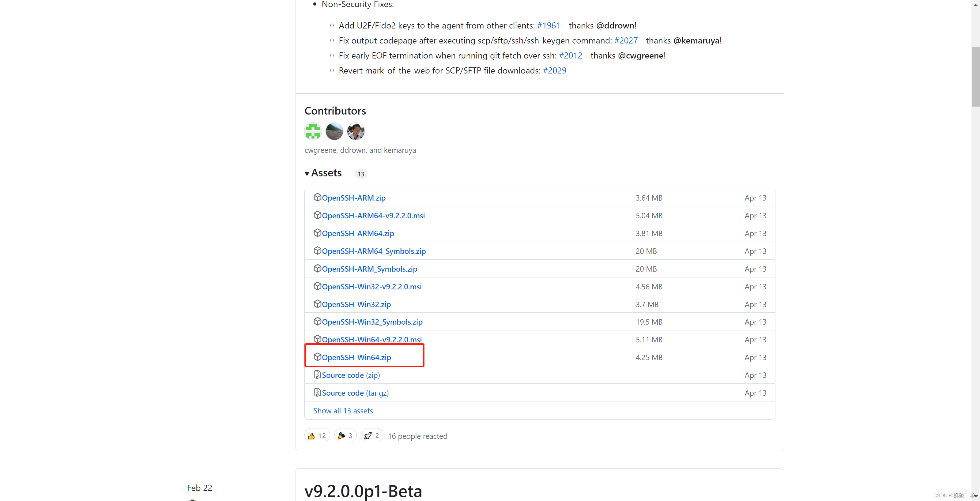The width and height of the screenshot is (980, 501).
Task: Download Source code (tar.gz)
Action: click(x=355, y=393)
